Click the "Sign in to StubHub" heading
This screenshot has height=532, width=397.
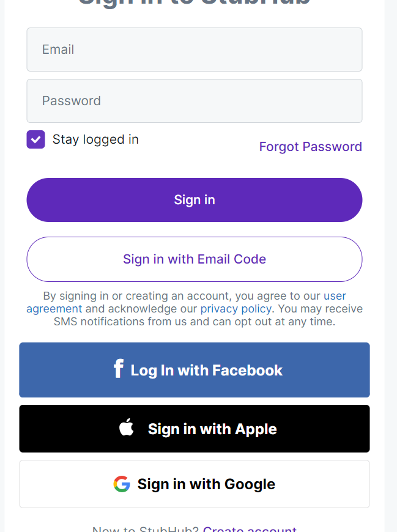(x=195, y=2)
